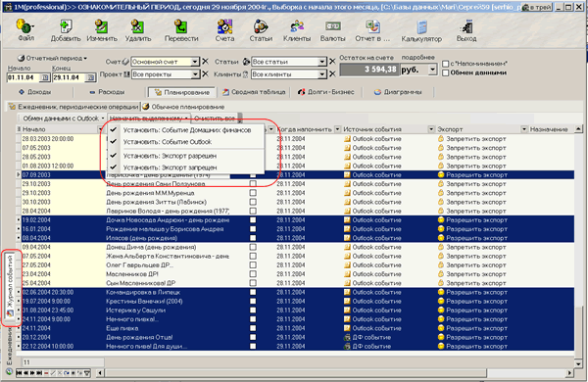This screenshot has height=382, width=588.
Task: Open calendar picker next to Конец date
Action: (91, 77)
